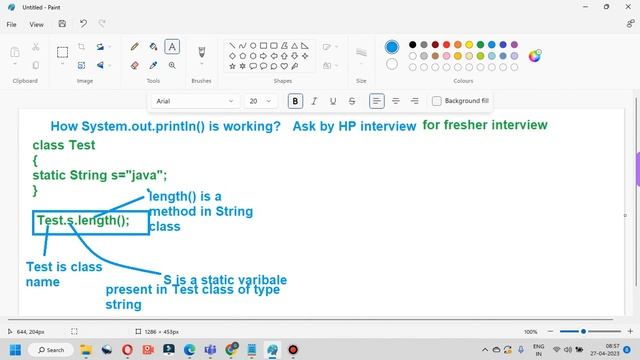Activate the Text tool

tap(172, 47)
